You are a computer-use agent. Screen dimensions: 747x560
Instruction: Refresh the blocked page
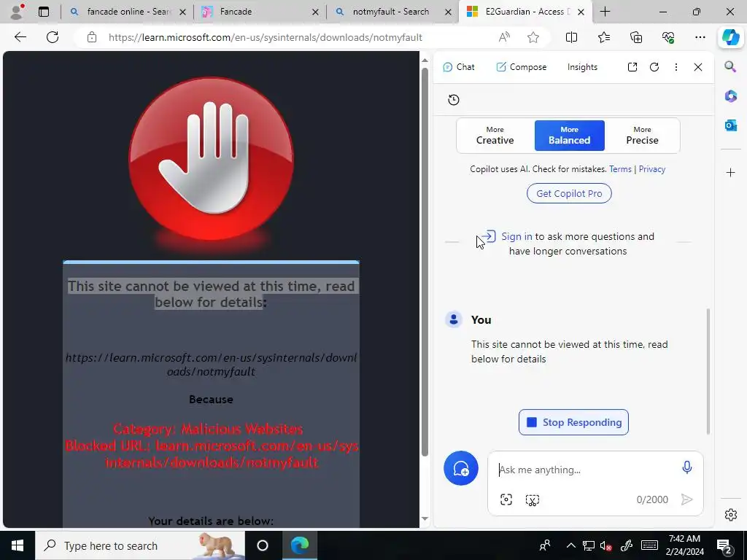pos(53,37)
